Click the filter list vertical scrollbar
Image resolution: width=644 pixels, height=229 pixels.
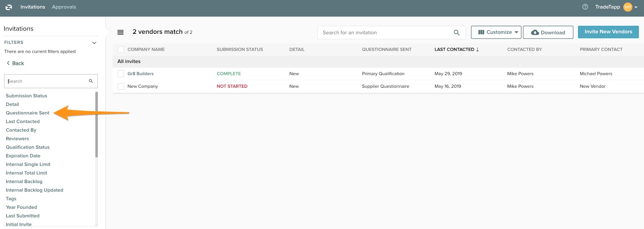[x=97, y=125]
